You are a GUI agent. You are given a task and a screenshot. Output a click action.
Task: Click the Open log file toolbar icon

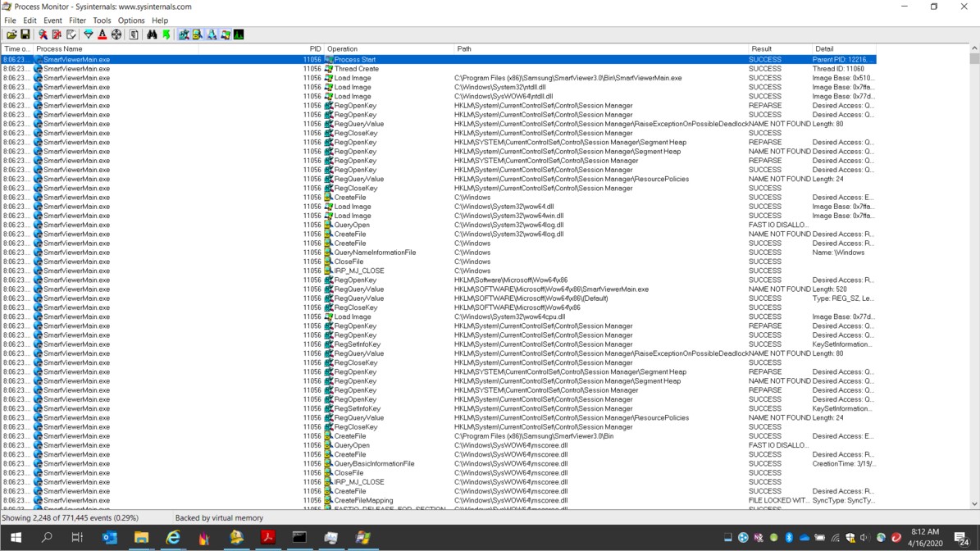(x=11, y=35)
